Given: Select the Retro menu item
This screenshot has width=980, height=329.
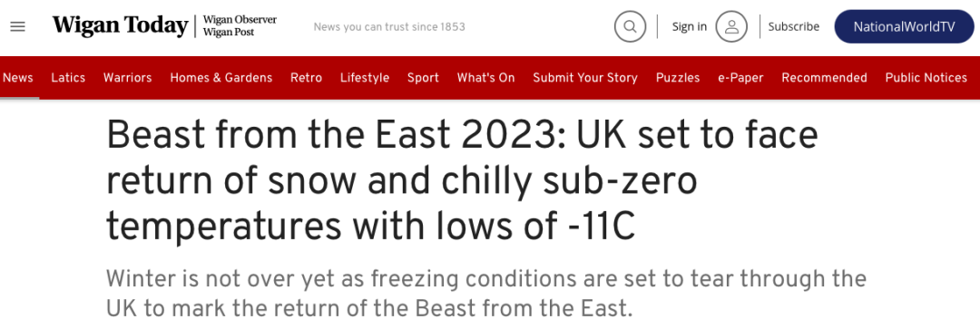Looking at the screenshot, I should tap(307, 78).
